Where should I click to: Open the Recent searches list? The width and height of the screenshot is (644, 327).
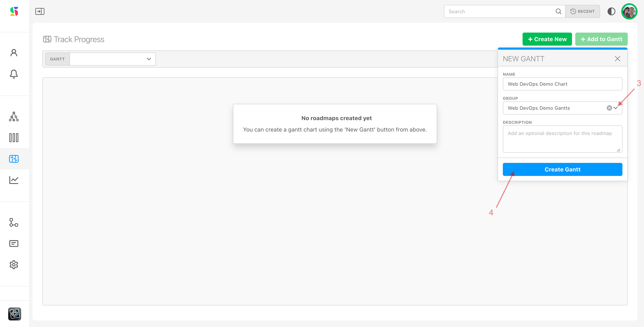click(582, 12)
